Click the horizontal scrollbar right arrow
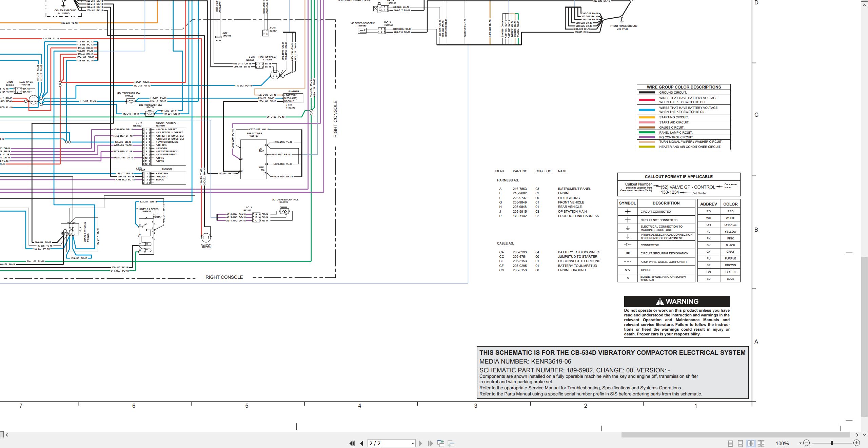This screenshot has width=868, height=448. point(857,435)
